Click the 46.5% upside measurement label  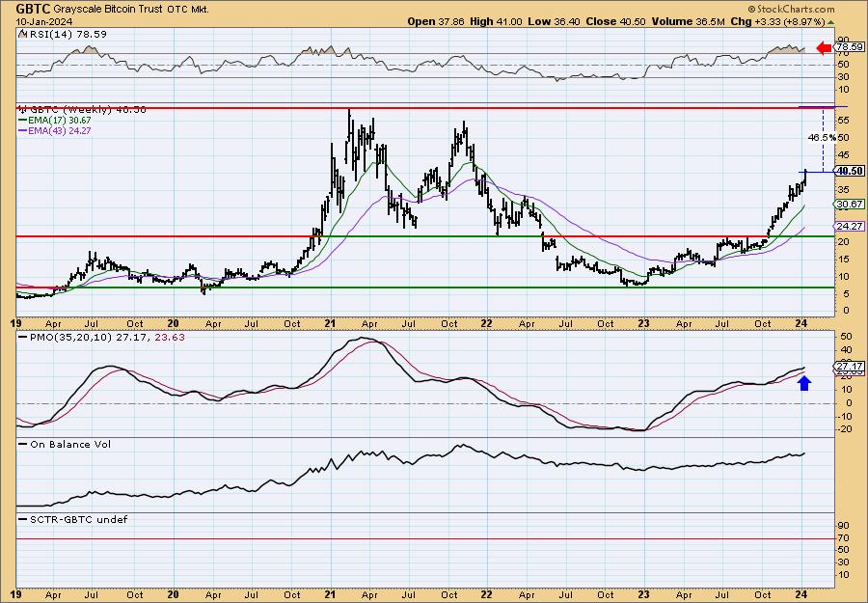pyautogui.click(x=821, y=137)
